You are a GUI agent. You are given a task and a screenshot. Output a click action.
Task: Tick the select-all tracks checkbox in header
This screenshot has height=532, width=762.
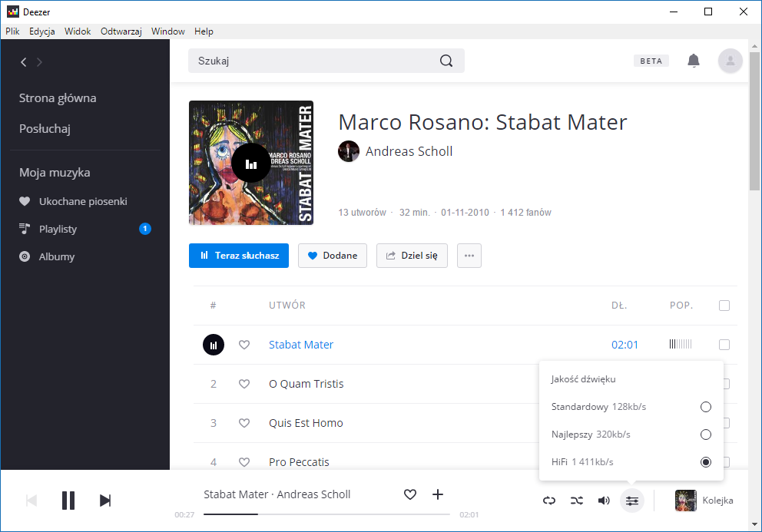[724, 306]
